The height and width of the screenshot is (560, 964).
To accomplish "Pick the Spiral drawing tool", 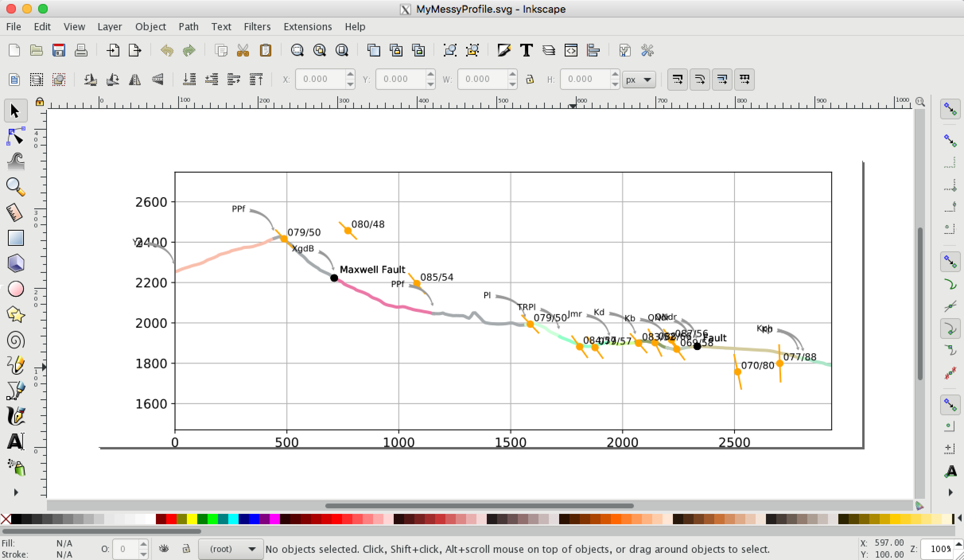I will tap(16, 340).
